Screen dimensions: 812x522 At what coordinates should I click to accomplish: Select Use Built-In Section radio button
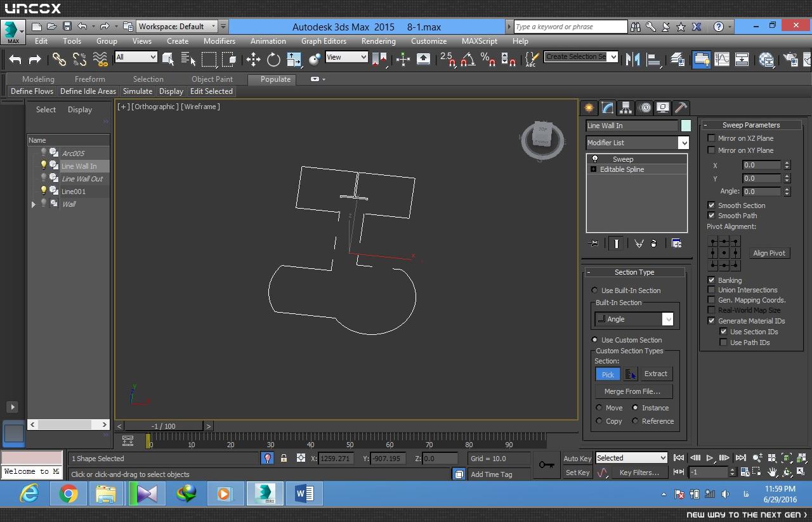click(594, 290)
